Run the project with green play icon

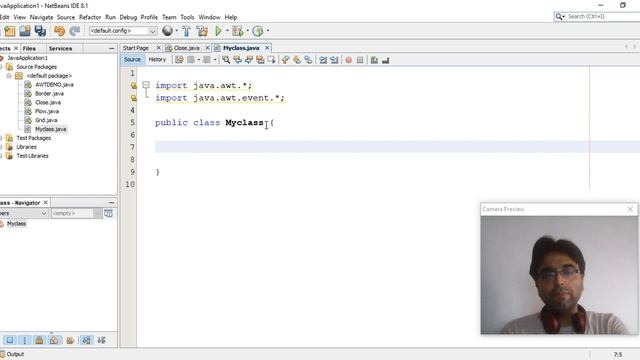(x=218, y=31)
